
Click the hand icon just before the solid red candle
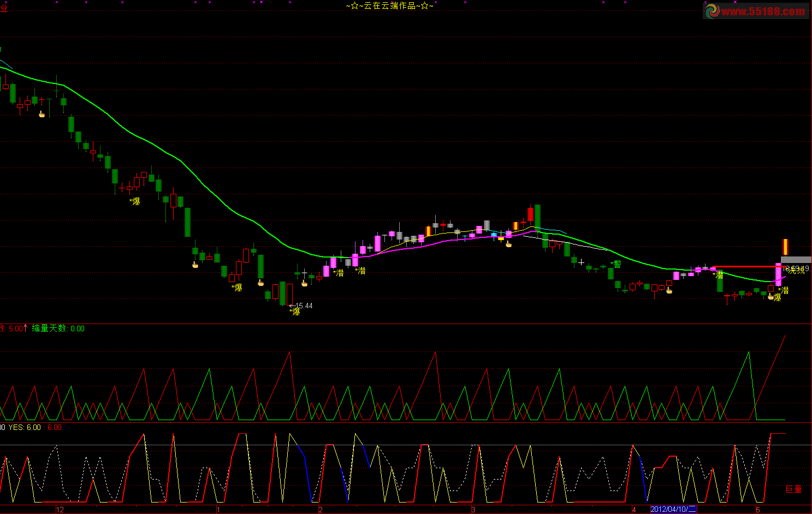click(x=509, y=244)
